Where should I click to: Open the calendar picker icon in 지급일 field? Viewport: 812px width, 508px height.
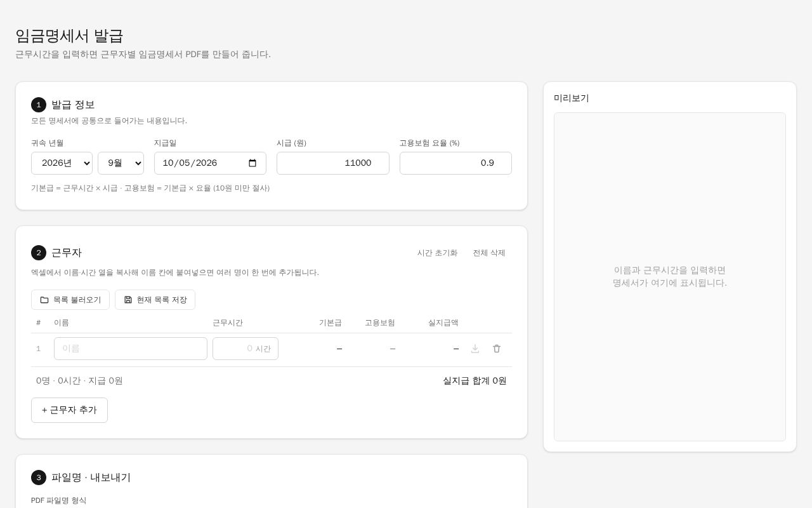(252, 163)
